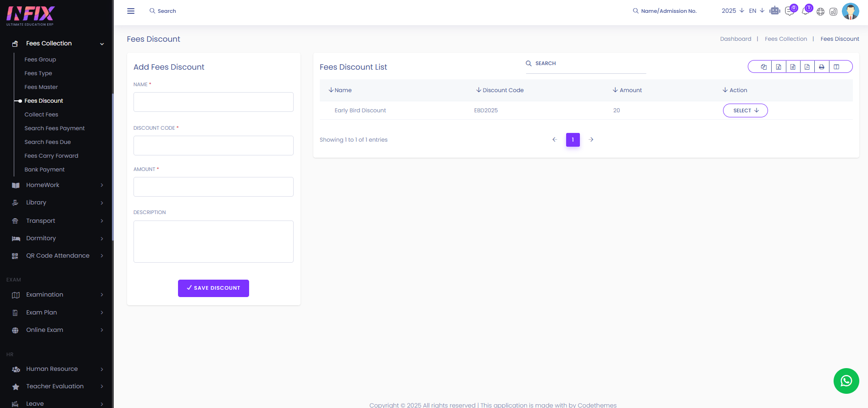Focus the Discount Code input field

(213, 145)
